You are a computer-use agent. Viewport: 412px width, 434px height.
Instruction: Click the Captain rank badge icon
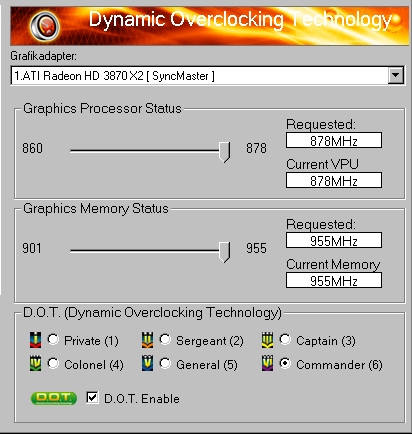267,340
